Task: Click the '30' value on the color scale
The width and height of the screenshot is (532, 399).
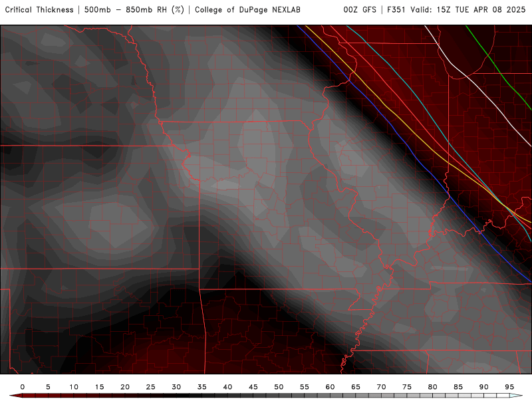Action: [176, 387]
